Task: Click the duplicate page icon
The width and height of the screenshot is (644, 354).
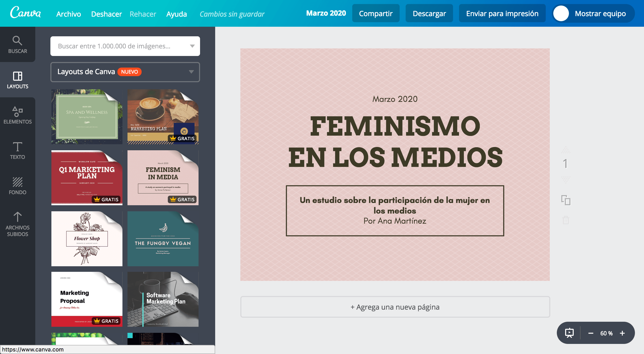Action: 566,200
